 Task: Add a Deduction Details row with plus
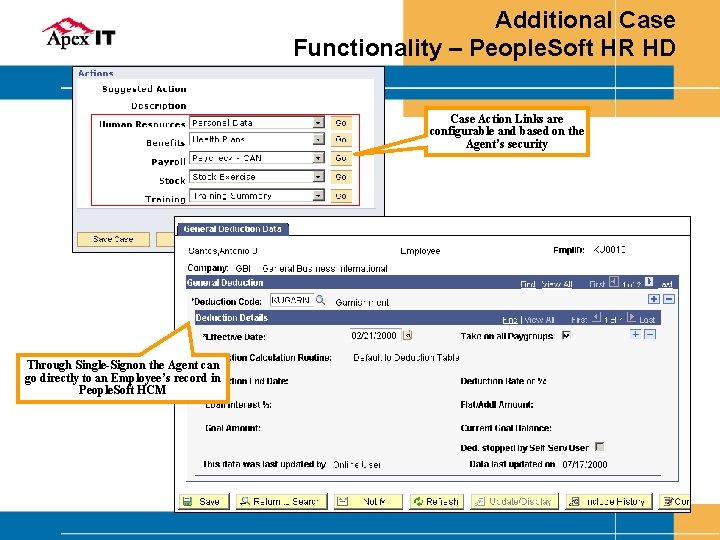(x=635, y=334)
